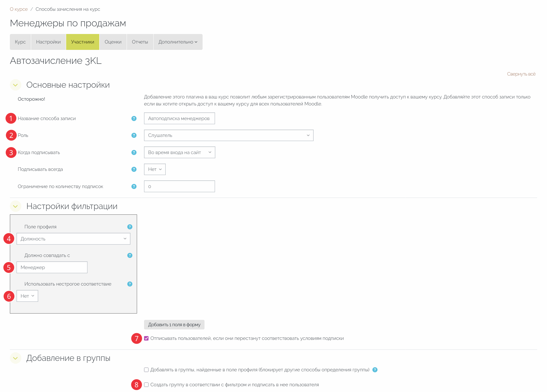Viewport: 547px width, 392px height.
Task: Collapse the Основные настройки section
Action: point(15,85)
